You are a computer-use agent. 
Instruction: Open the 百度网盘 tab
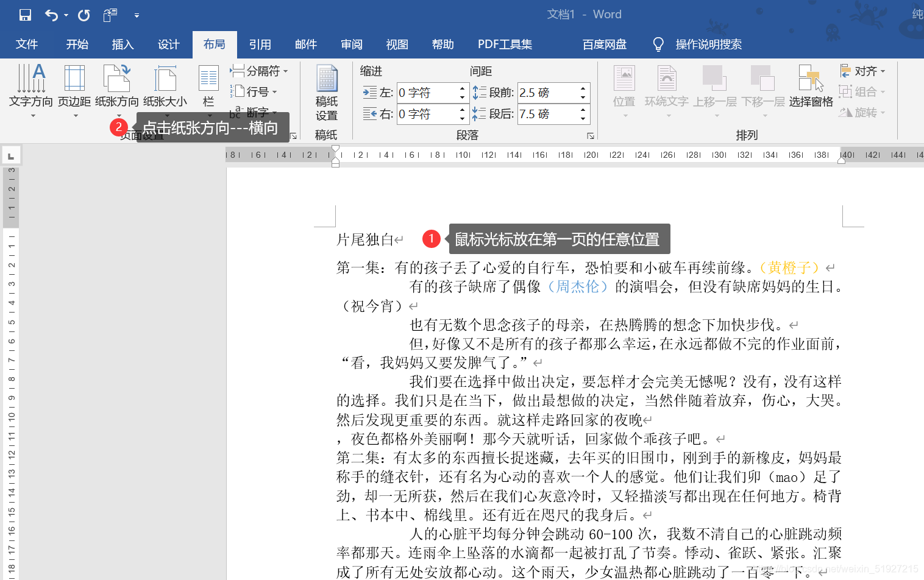(605, 44)
